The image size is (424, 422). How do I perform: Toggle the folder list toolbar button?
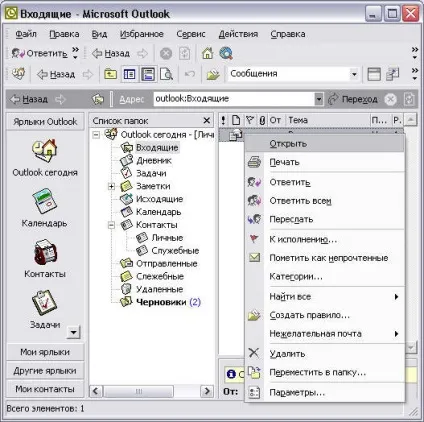pyautogui.click(x=129, y=74)
